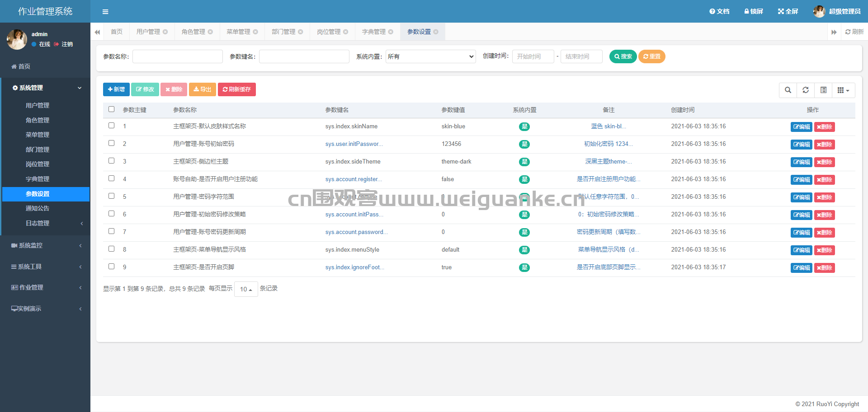The height and width of the screenshot is (412, 868).
Task: Refresh the current tab via 刷新
Action: click(854, 32)
